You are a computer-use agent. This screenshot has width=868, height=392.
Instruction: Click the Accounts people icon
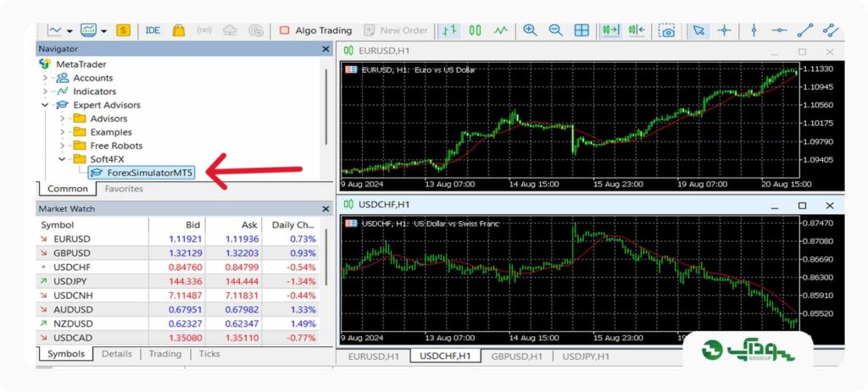click(63, 78)
